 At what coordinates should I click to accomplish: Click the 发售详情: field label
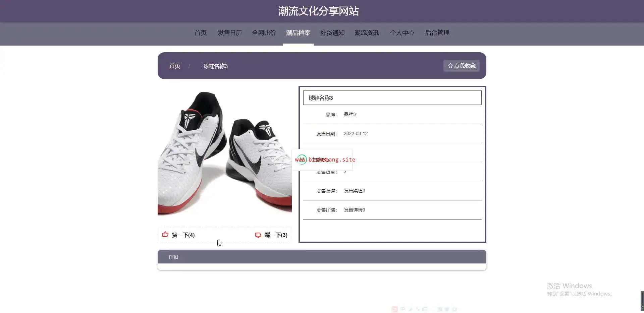click(326, 210)
